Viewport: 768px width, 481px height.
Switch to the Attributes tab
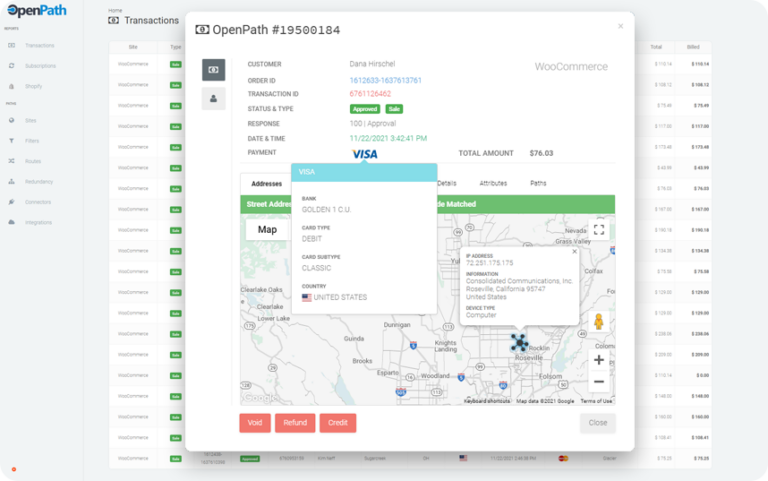tap(493, 184)
